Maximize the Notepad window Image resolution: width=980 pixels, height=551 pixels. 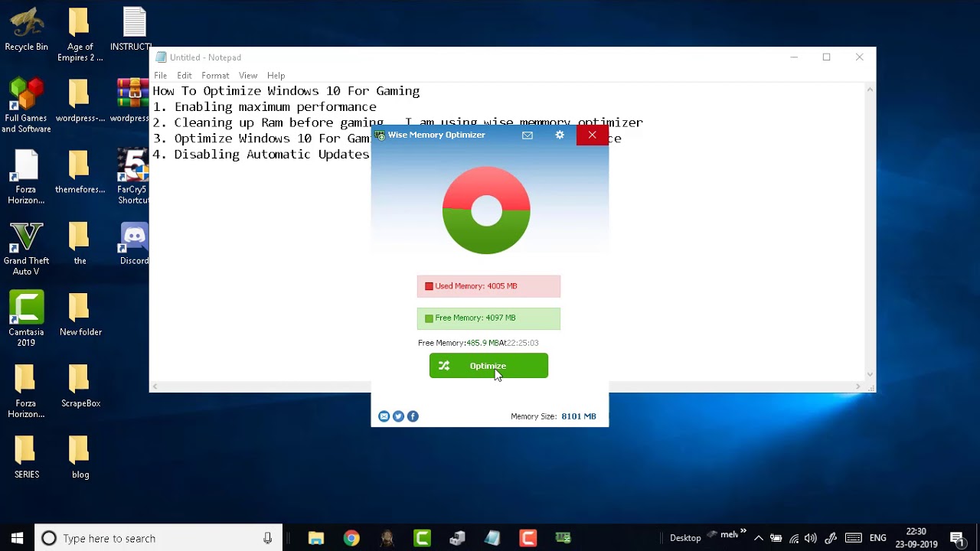pos(827,57)
